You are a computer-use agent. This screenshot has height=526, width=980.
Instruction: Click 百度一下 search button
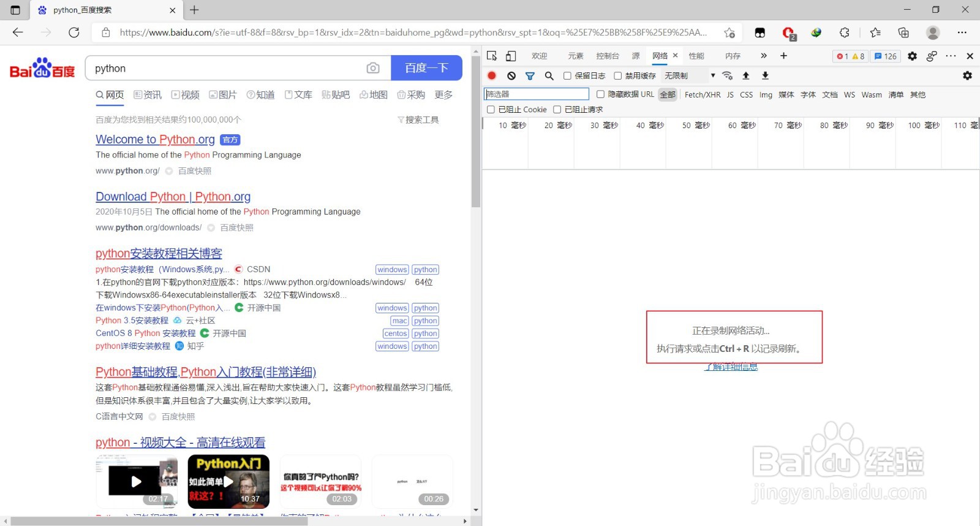click(x=426, y=68)
